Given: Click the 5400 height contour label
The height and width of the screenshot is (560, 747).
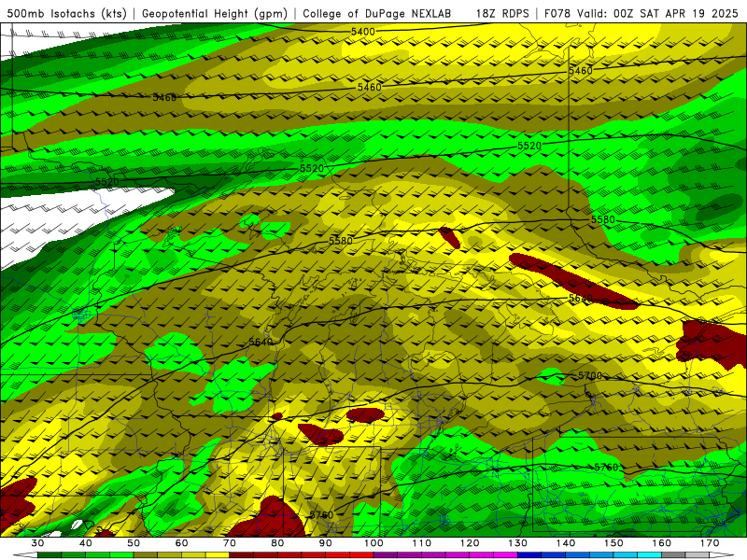Looking at the screenshot, I should pos(363,32).
